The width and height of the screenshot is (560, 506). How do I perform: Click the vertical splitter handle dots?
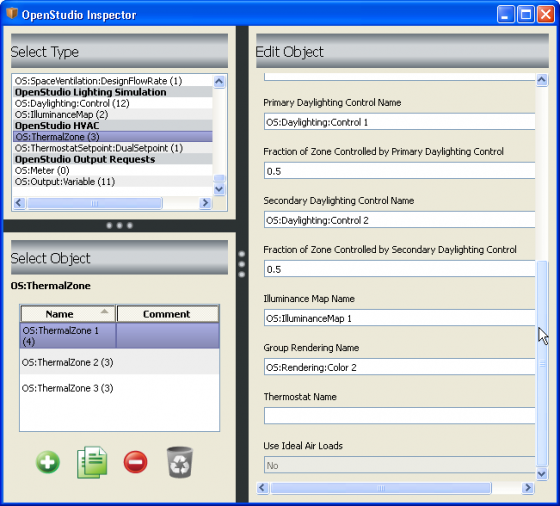click(242, 264)
